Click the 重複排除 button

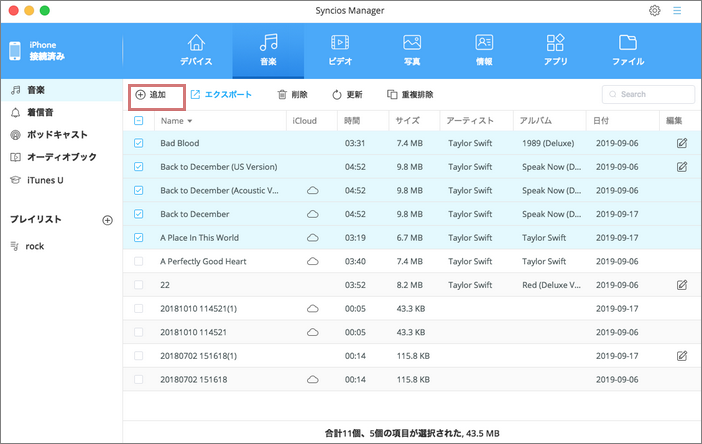tap(410, 94)
